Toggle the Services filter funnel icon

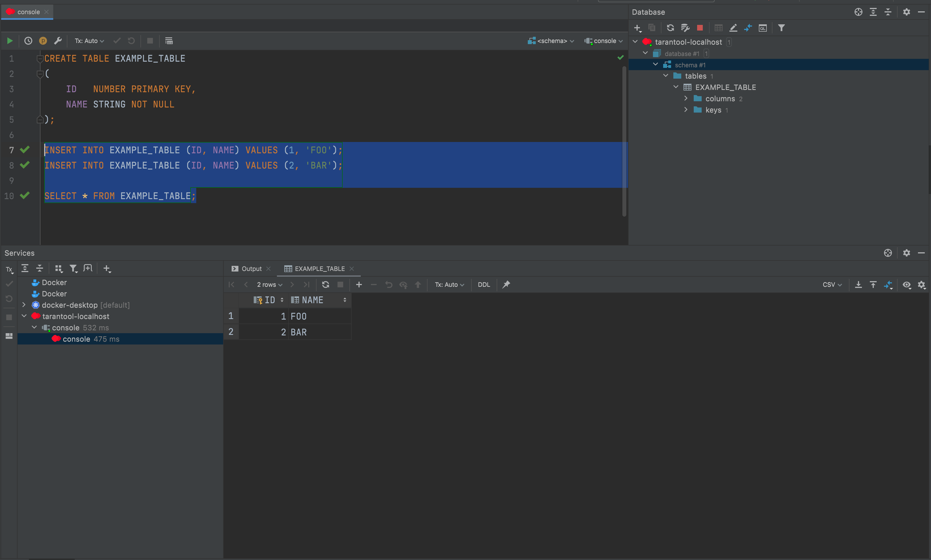[x=73, y=269]
